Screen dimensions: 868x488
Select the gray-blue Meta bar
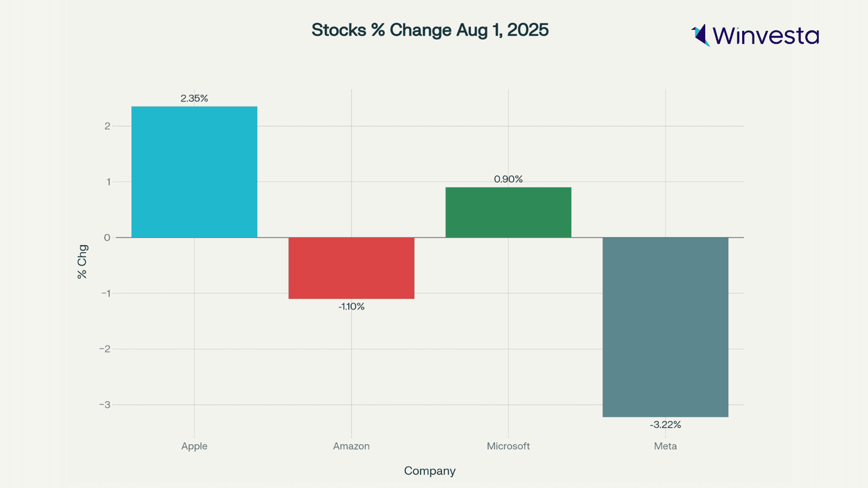click(665, 327)
